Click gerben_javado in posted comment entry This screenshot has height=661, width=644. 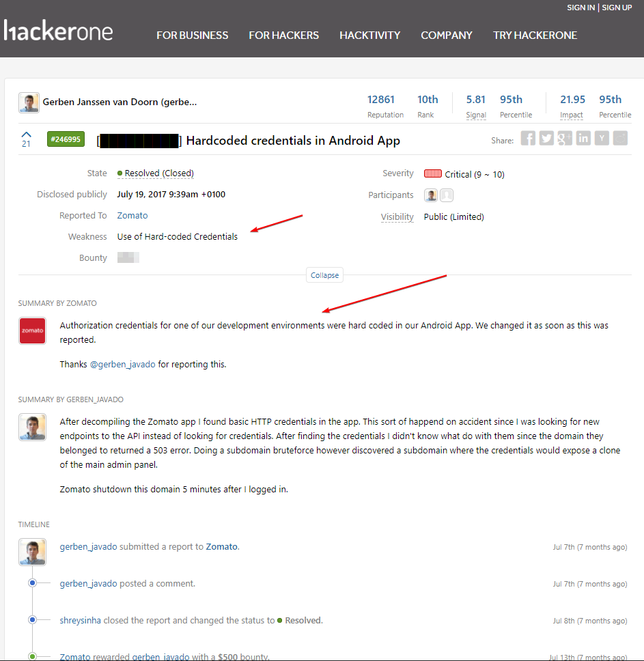(x=89, y=584)
